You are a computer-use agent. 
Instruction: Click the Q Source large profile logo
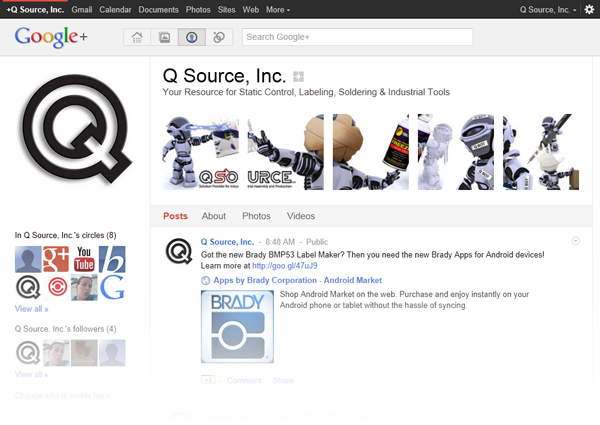pyautogui.click(x=76, y=130)
